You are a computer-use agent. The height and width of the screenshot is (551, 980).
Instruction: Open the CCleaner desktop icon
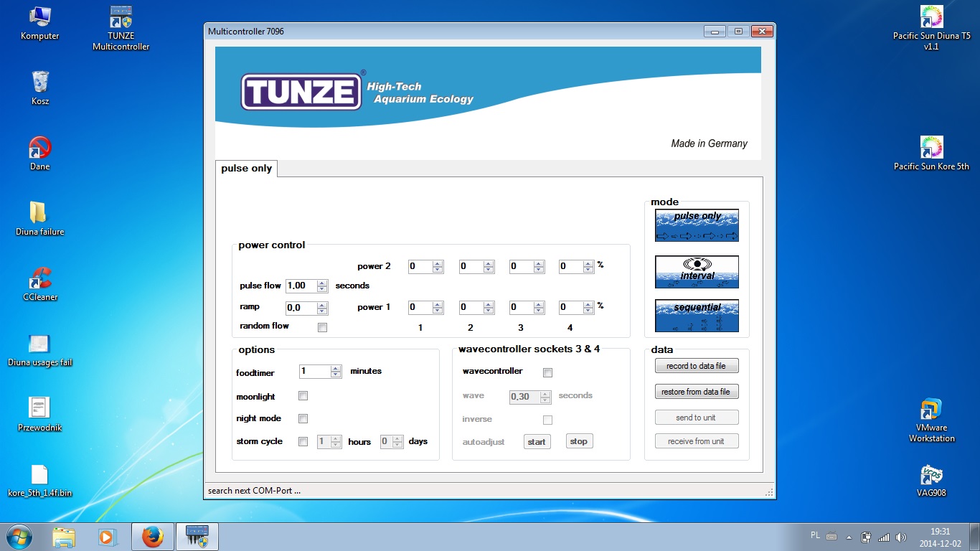pos(40,283)
